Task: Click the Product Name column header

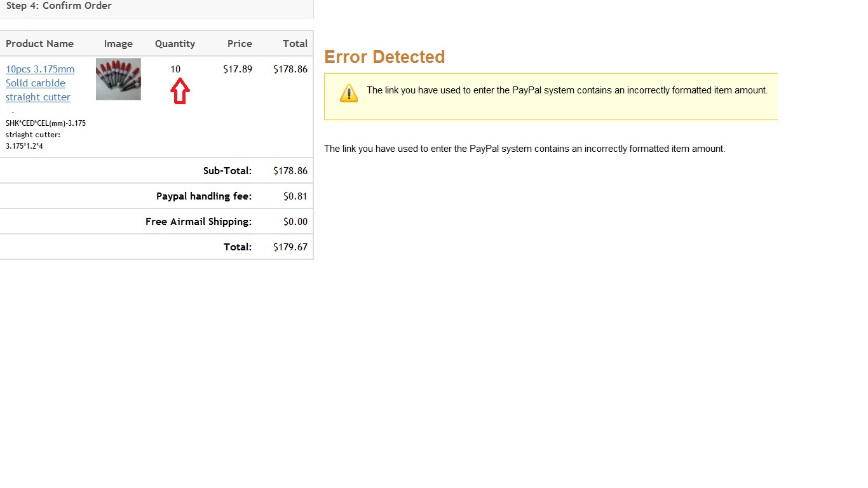Action: 39,44
